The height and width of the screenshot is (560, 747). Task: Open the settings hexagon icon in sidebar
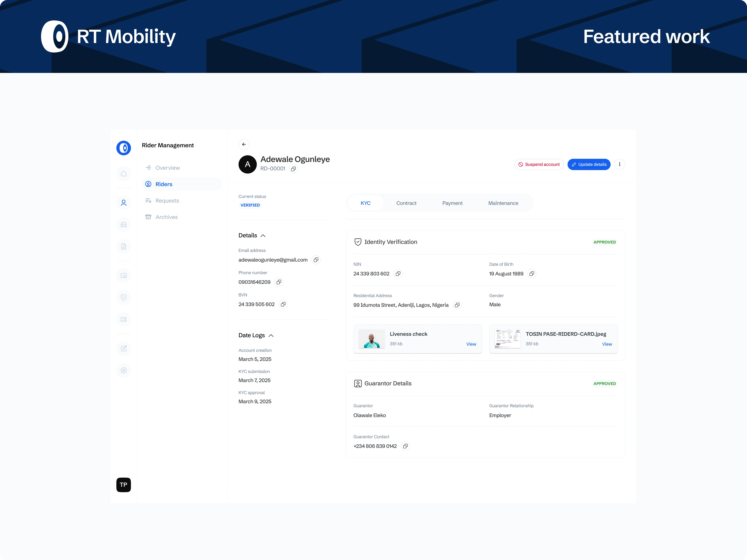tap(124, 370)
